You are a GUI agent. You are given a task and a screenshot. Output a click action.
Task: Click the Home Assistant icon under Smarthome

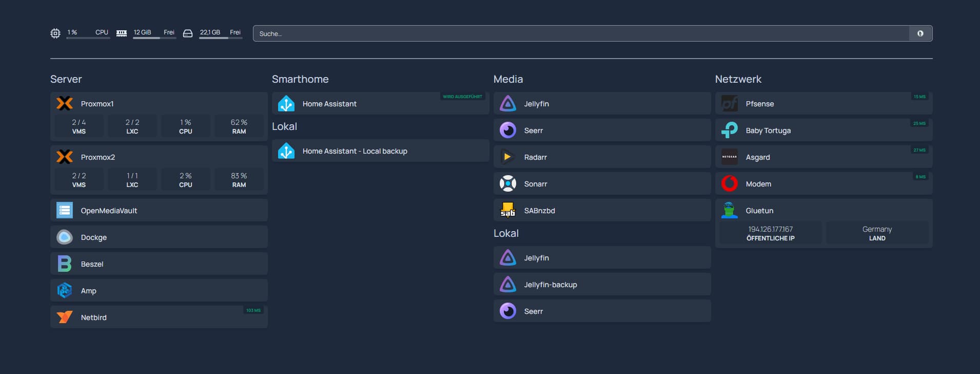coord(286,103)
